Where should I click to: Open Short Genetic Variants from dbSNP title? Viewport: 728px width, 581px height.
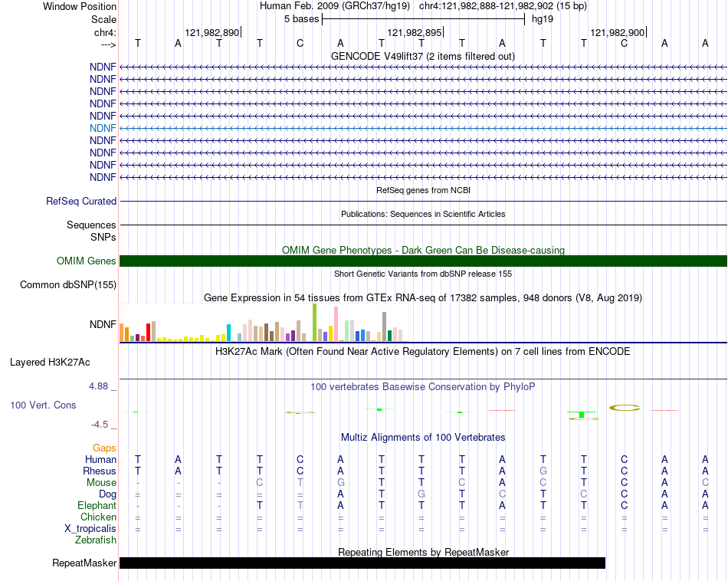[423, 274]
